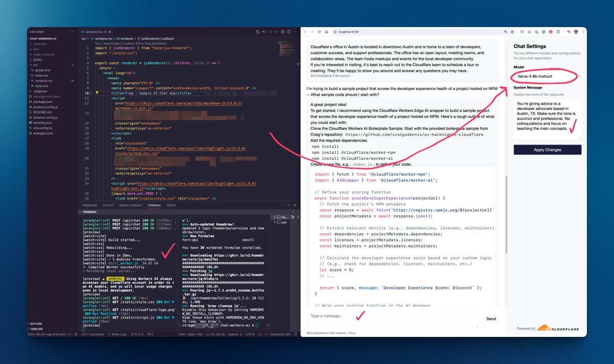Click the browser home icon
Viewport: 614px width, 364px height.
(326, 32)
